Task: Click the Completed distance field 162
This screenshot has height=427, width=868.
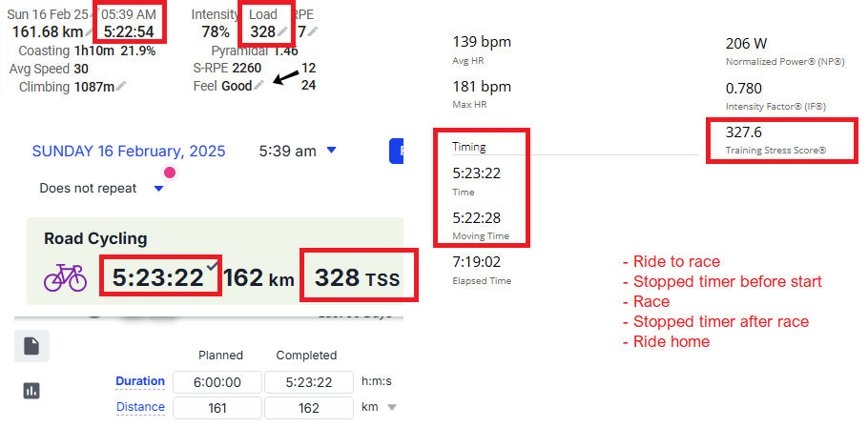Action: pos(309,408)
